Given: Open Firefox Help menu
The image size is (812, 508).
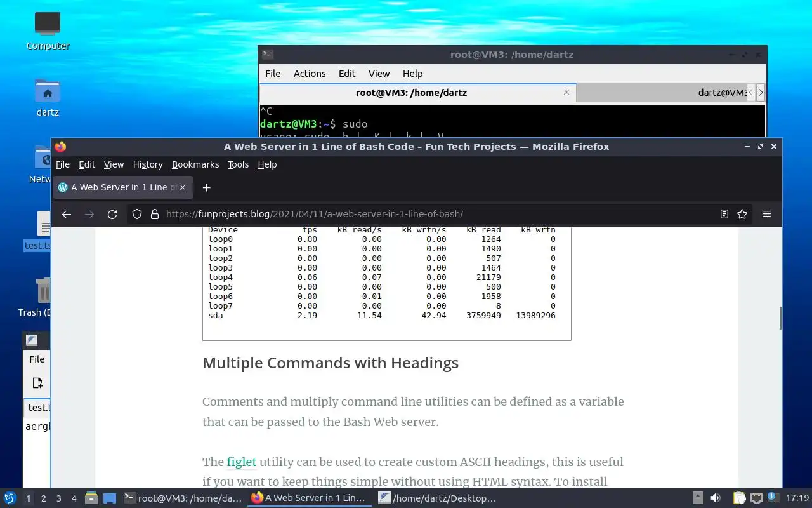Looking at the screenshot, I should [x=267, y=164].
